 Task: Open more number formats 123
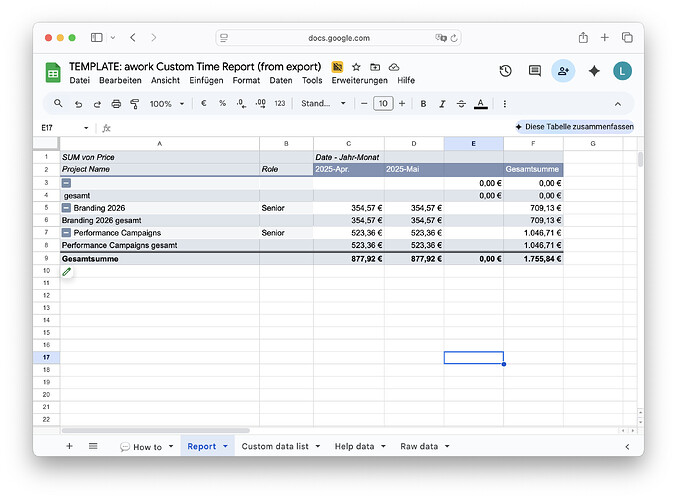coord(280,103)
